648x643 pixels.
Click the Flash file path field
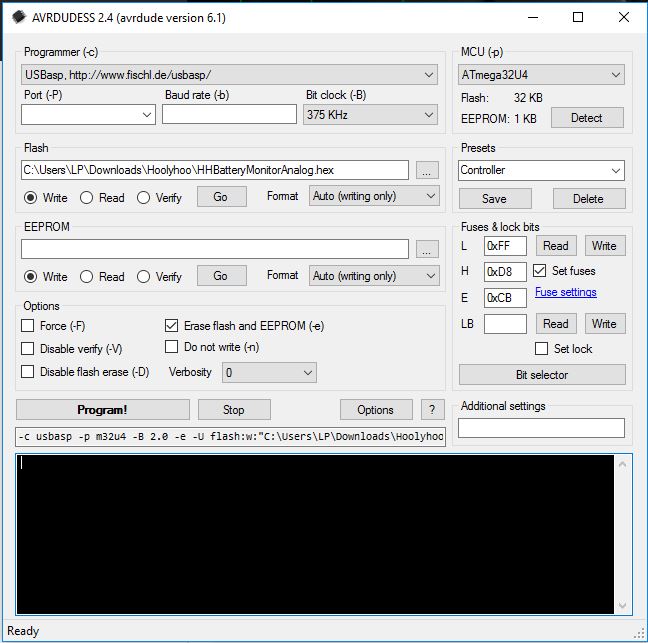point(215,170)
